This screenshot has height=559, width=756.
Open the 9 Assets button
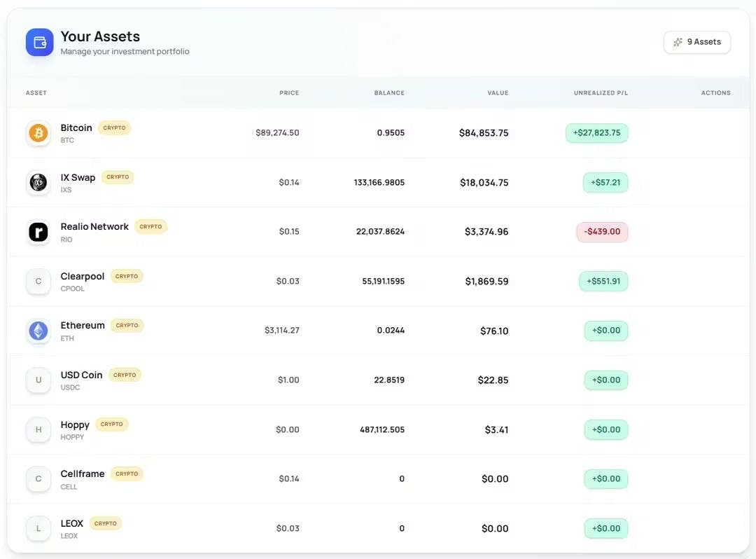pos(697,42)
